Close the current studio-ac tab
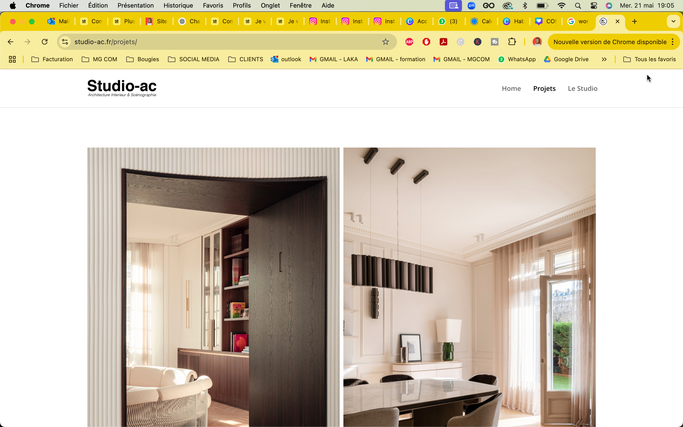This screenshot has width=683, height=427. tap(617, 21)
